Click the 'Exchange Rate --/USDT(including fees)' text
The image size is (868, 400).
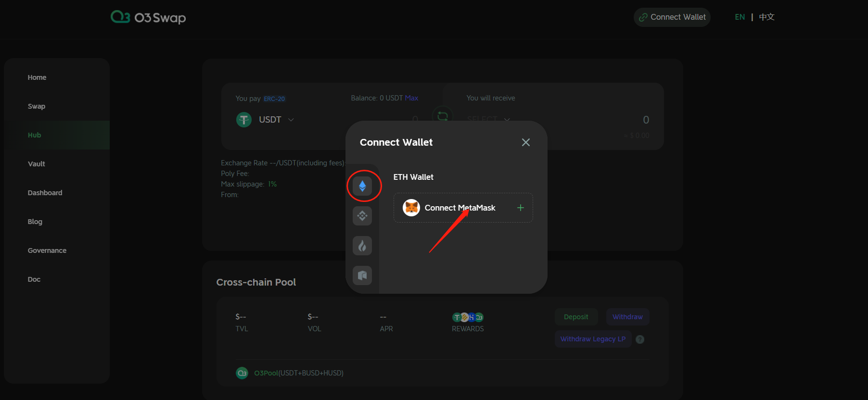[x=283, y=163]
